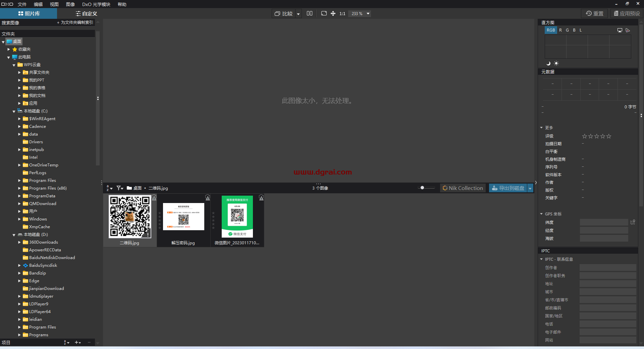This screenshot has height=349, width=644.
Task: Expand the 收藏夹 favorites tree node
Action: point(9,49)
